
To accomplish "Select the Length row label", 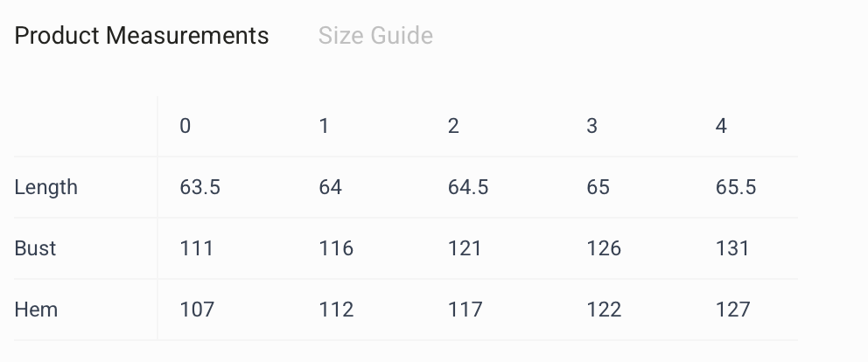I will point(46,187).
